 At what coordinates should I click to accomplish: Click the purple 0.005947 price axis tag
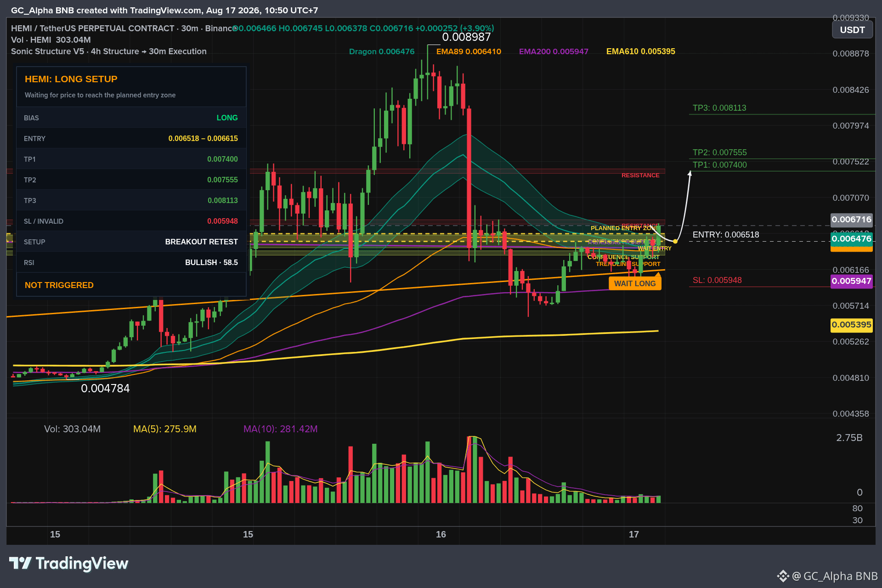point(852,281)
